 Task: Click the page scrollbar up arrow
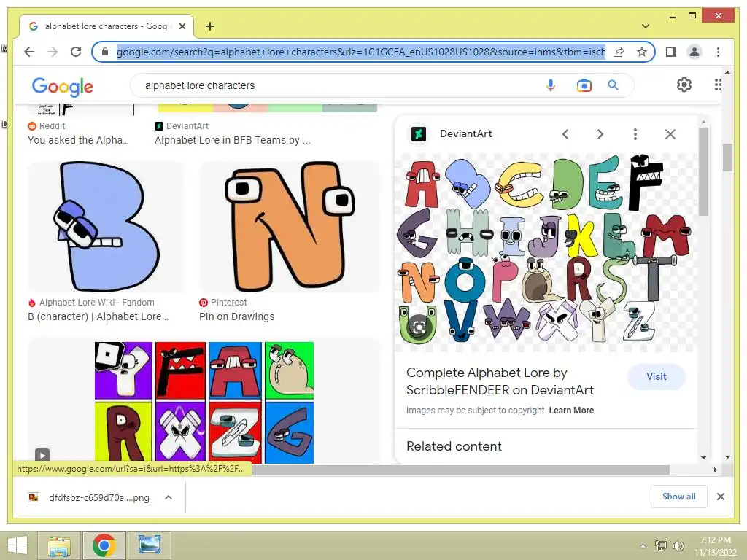tap(727, 72)
